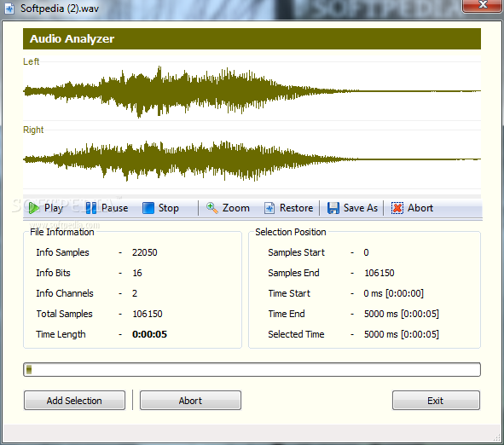Select the Time Length value 0:00:05
Image resolution: width=504 pixels, height=445 pixels.
pyautogui.click(x=150, y=334)
